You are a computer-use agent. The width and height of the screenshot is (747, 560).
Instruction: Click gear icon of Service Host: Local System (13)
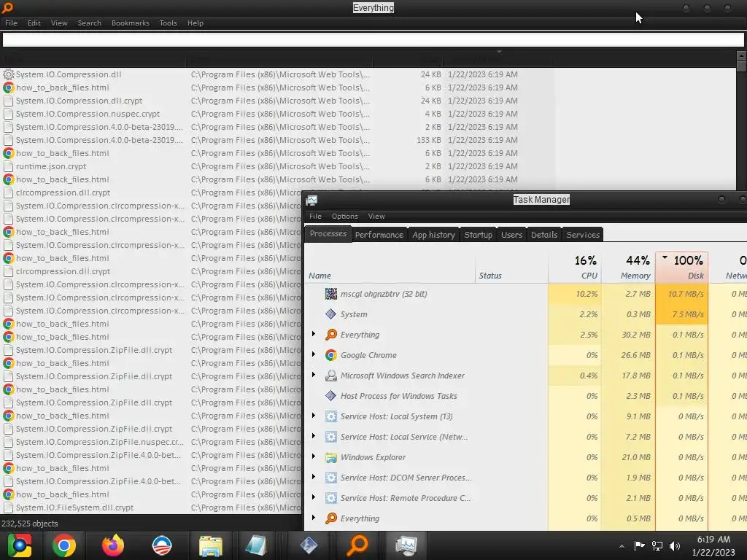[330, 416]
